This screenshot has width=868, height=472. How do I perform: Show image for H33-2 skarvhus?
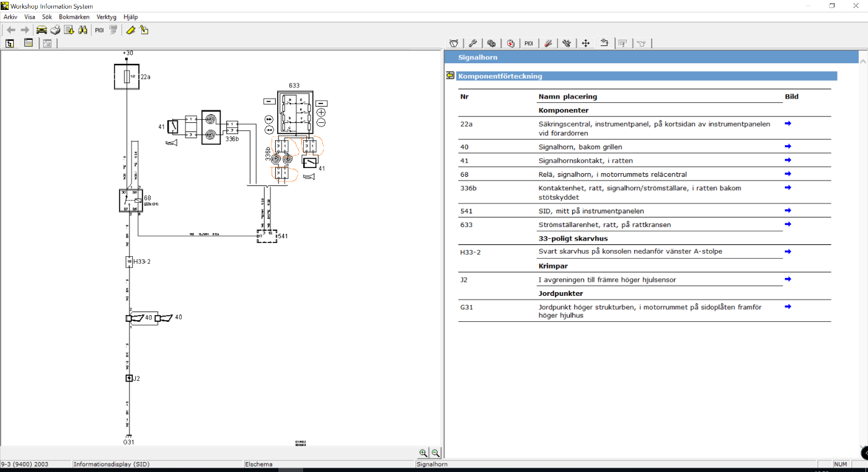[788, 251]
